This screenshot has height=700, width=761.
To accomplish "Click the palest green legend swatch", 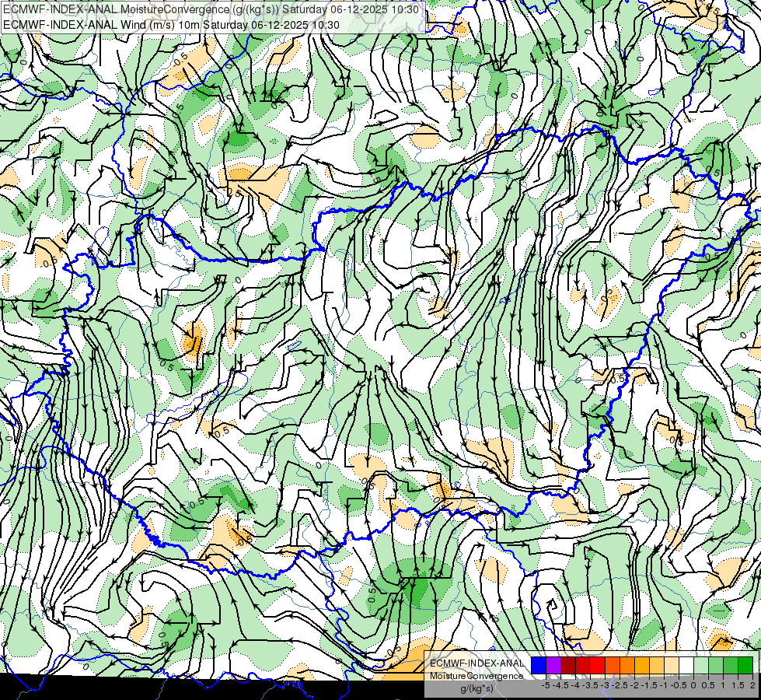I will tap(701, 665).
